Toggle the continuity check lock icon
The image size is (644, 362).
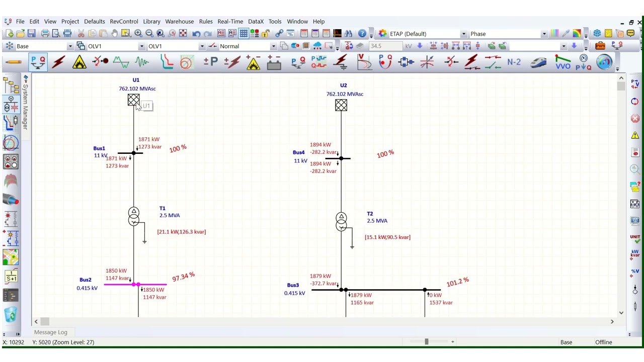click(265, 34)
